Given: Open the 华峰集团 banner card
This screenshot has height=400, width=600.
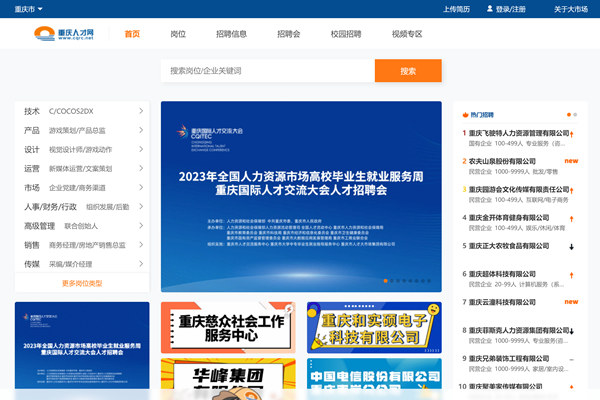Looking at the screenshot, I should pos(228,374).
